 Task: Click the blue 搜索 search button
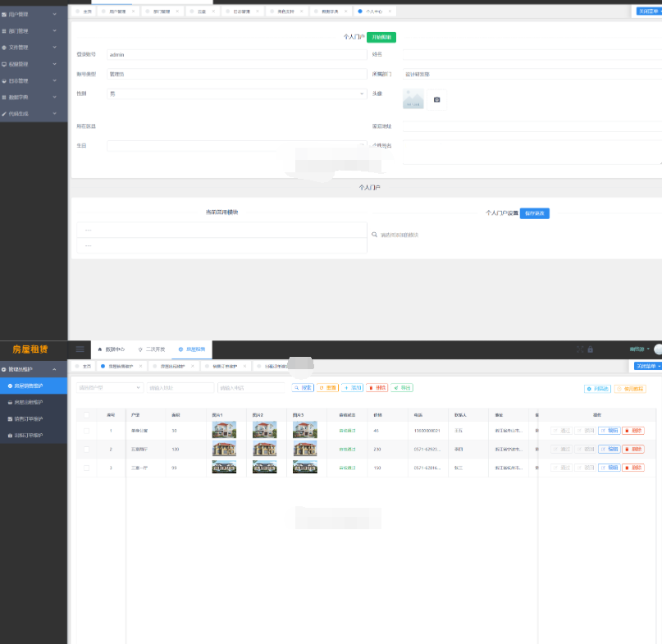[303, 387]
